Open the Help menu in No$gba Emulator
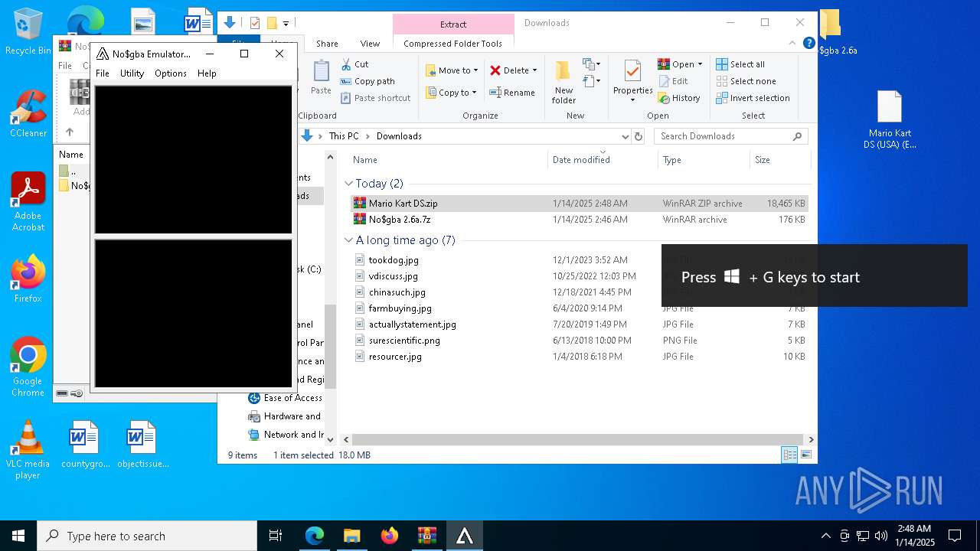 [x=207, y=73]
